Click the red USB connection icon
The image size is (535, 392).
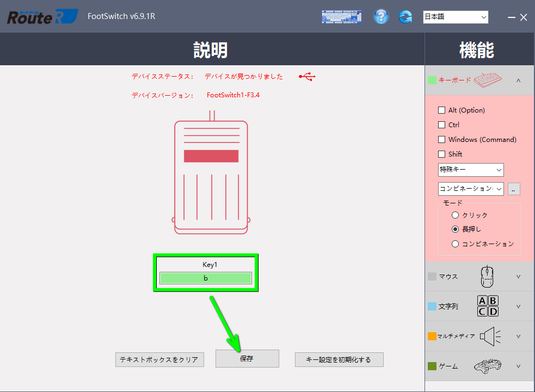(306, 77)
